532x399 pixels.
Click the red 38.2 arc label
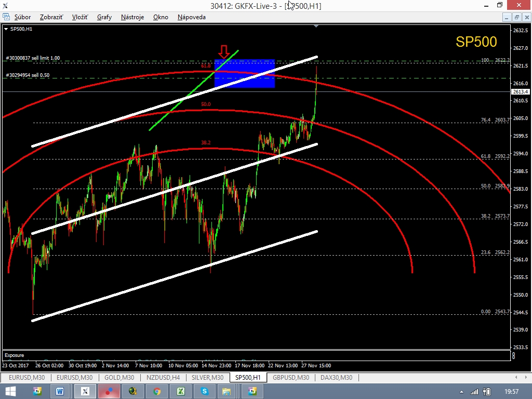[206, 142]
